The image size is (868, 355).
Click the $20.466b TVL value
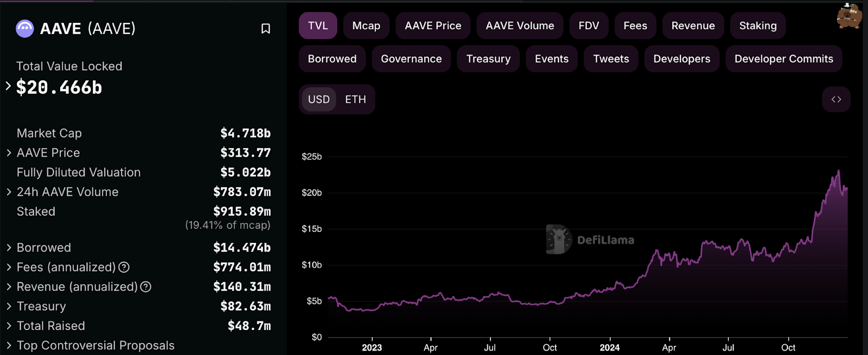(x=59, y=87)
